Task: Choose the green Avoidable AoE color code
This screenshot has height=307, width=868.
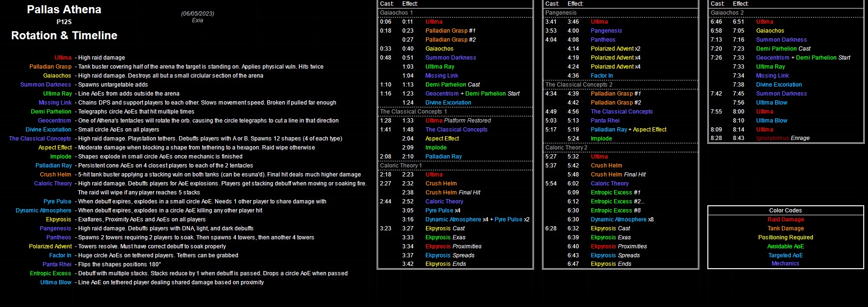Action: [x=785, y=246]
